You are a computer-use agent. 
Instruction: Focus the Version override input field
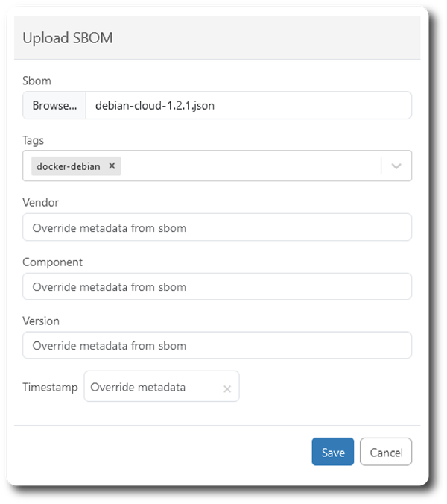[217, 345]
